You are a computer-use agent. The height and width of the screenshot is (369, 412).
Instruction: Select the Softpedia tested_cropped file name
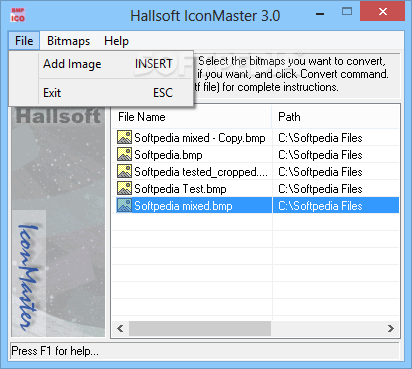[x=201, y=172]
